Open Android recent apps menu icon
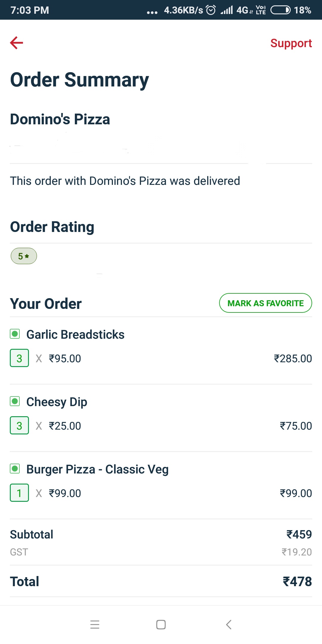Screen dimensions: 322x644 click(95, 625)
